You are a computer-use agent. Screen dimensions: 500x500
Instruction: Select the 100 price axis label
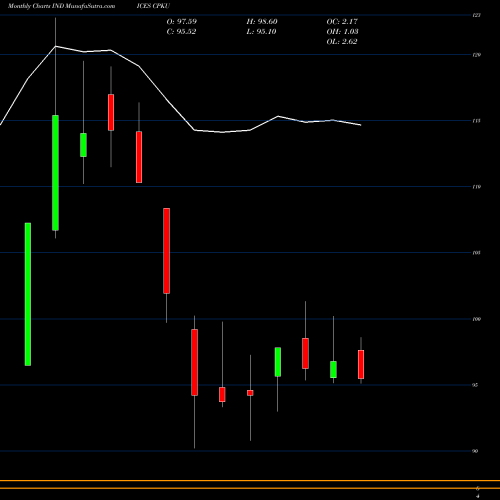tap(477, 319)
